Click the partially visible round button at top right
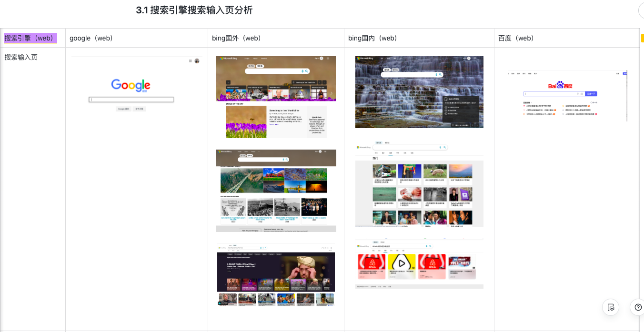The width and height of the screenshot is (644, 332). click(x=641, y=10)
